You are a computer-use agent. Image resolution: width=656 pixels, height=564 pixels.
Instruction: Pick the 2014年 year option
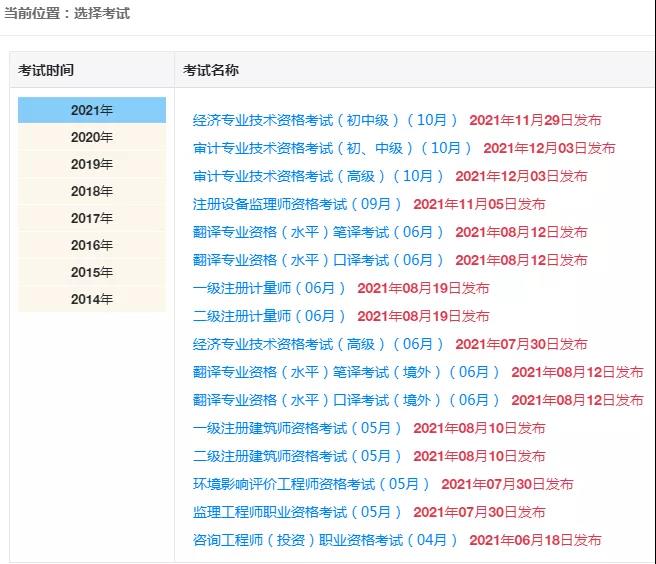click(92, 299)
